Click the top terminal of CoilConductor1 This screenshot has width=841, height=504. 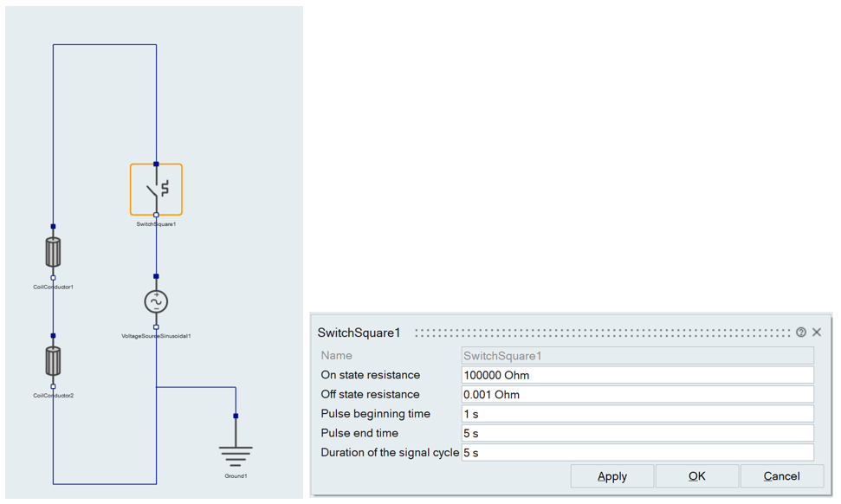pyautogui.click(x=53, y=227)
